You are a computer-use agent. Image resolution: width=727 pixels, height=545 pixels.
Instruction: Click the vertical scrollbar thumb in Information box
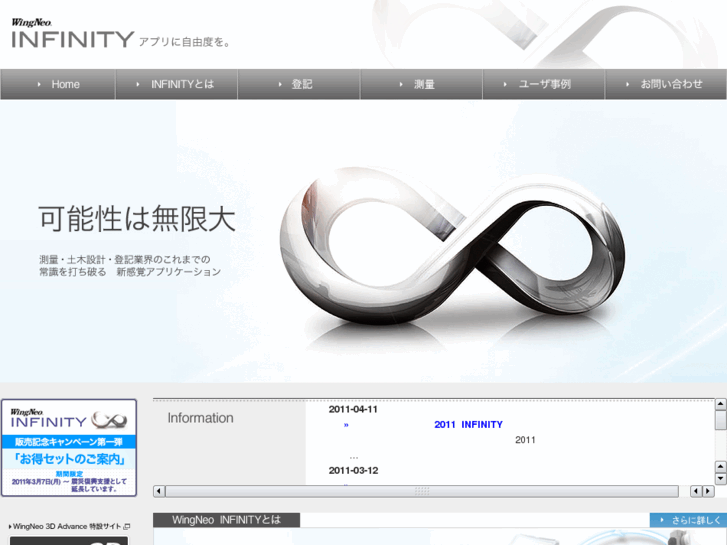[721, 420]
